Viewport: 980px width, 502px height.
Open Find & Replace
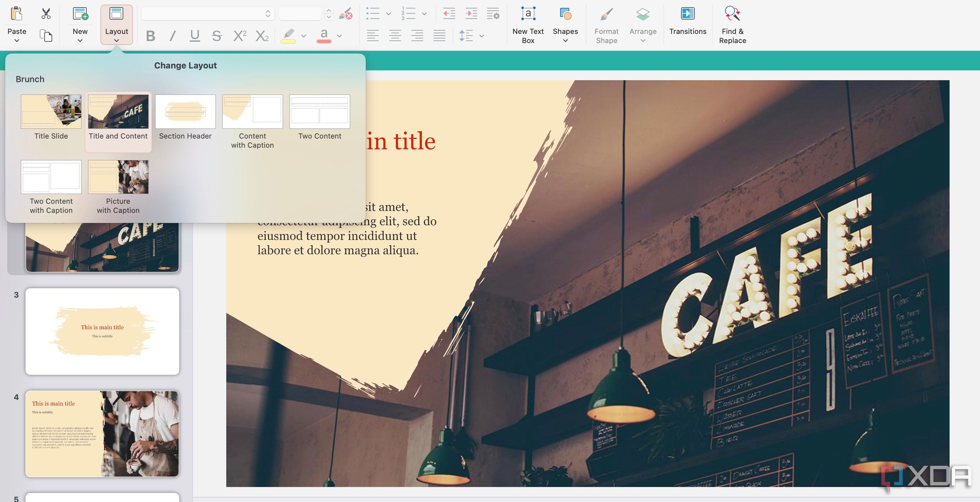point(732,25)
